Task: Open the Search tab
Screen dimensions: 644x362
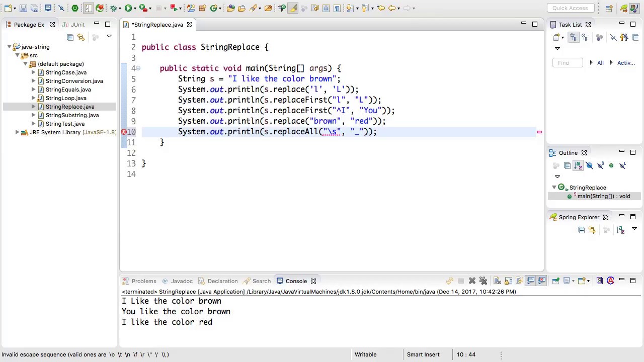Action: pyautogui.click(x=257, y=281)
